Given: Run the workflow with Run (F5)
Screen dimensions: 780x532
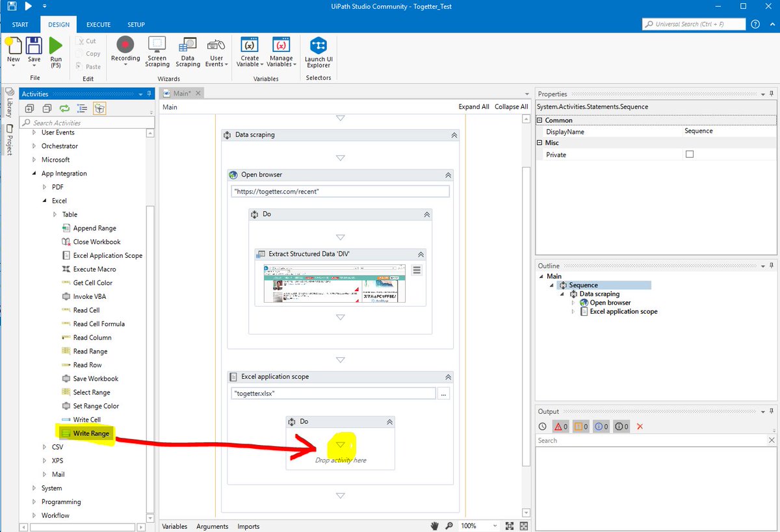Looking at the screenshot, I should point(56,47).
